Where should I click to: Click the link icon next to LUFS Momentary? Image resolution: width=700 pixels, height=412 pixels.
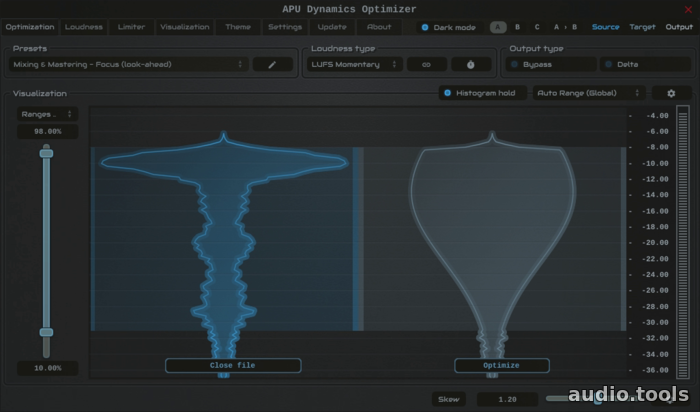point(426,65)
